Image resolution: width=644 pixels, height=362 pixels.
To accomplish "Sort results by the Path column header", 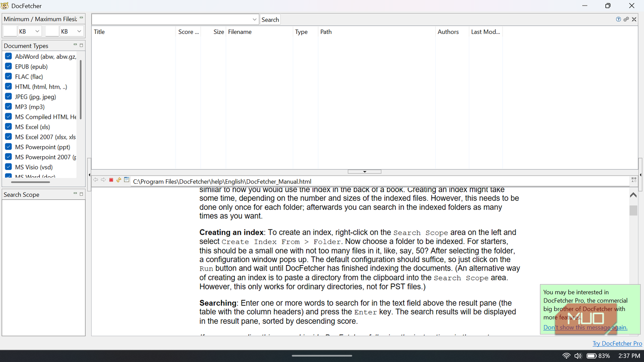I will 377,32.
